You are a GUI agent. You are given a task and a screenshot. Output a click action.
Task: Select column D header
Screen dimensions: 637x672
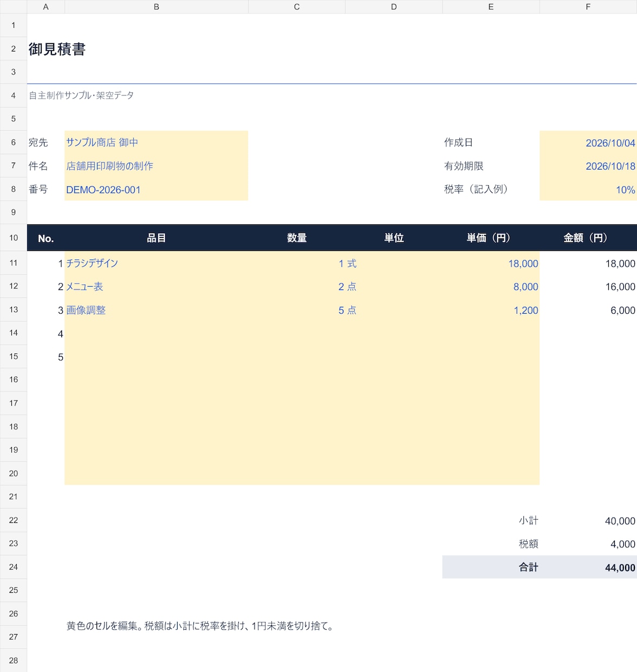[394, 7]
